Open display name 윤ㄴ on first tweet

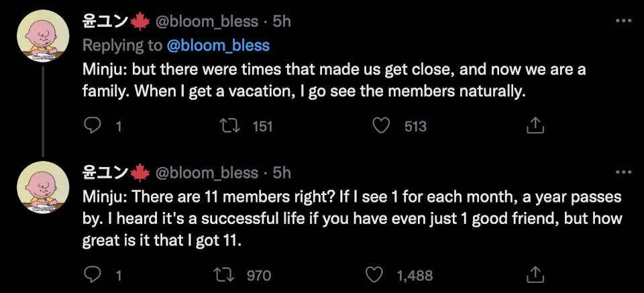[106, 21]
